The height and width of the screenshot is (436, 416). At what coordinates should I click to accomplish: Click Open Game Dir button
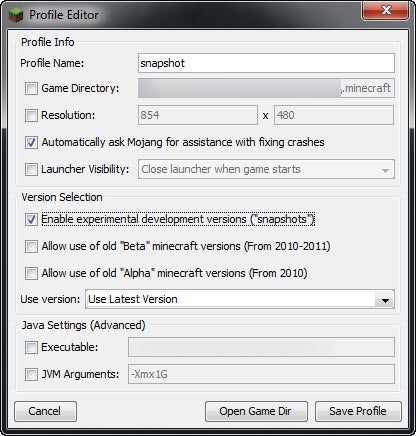pyautogui.click(x=256, y=411)
